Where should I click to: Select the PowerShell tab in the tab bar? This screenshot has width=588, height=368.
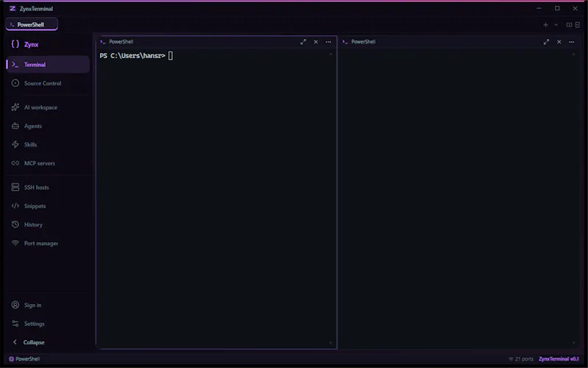[x=32, y=24]
